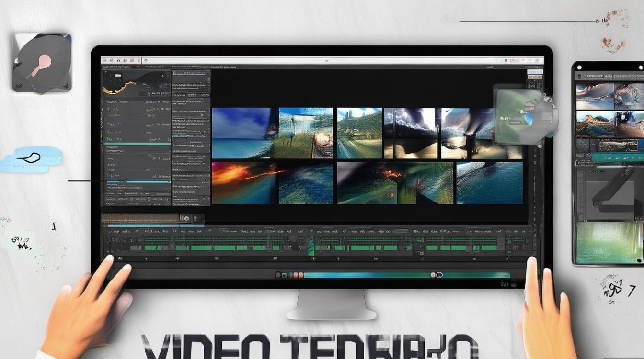Open the disk drive icon on the desktop

[42, 62]
